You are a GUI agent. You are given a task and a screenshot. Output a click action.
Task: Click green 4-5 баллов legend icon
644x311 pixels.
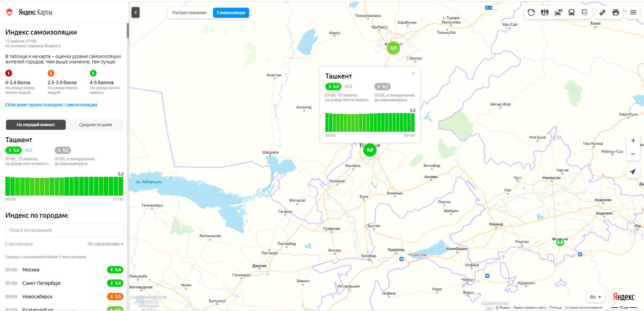tap(93, 73)
